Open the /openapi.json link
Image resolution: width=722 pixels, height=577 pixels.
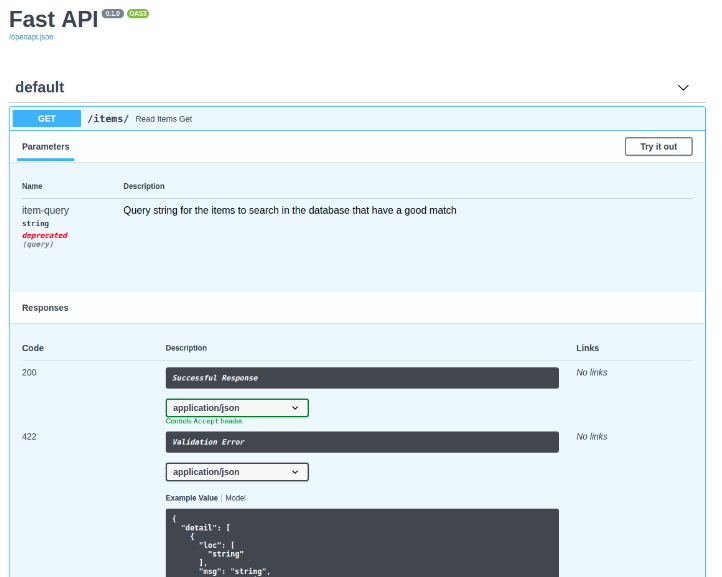coord(31,37)
